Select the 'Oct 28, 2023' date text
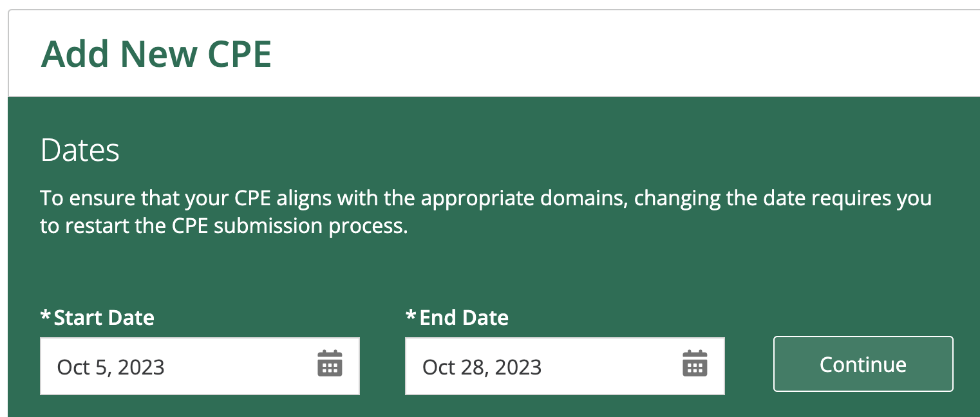The width and height of the screenshot is (980, 417). point(482,367)
